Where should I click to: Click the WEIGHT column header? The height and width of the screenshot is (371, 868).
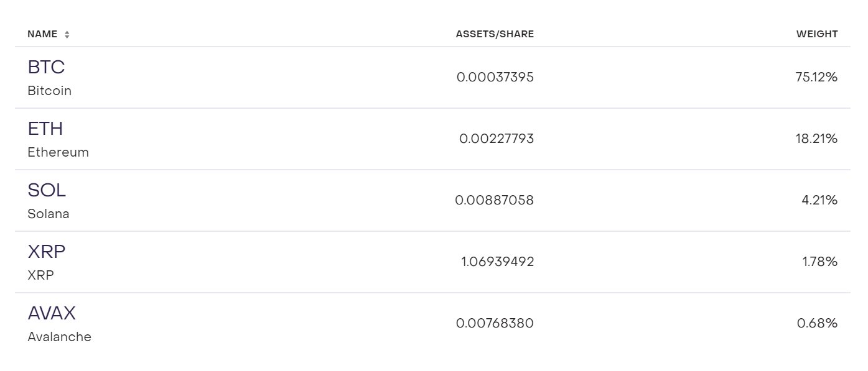point(816,34)
